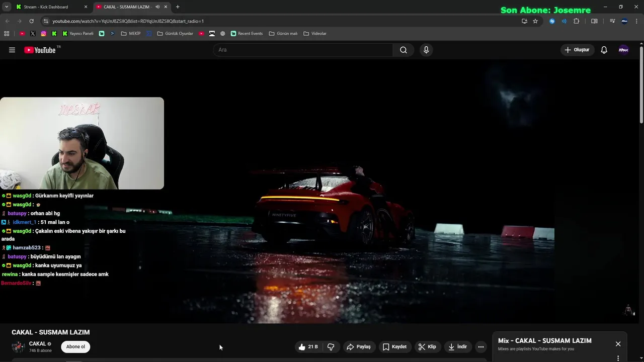The image size is (644, 362).
Task: Click the Oluştur create button
Action: (x=577, y=50)
